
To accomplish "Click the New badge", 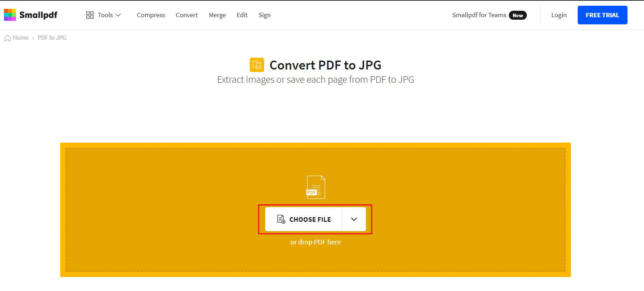I will click(x=518, y=15).
